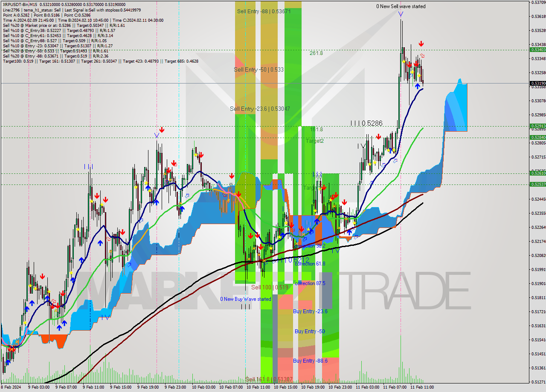Click the green price tag 0.52610

click(x=537, y=173)
